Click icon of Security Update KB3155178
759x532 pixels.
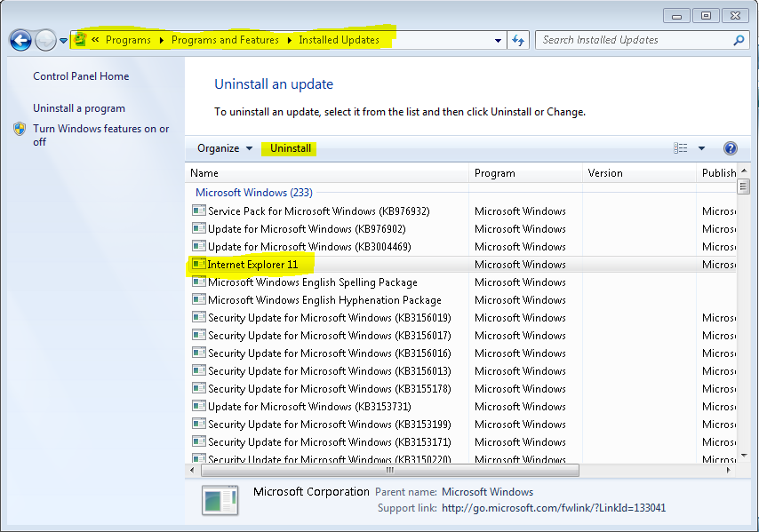[198, 388]
